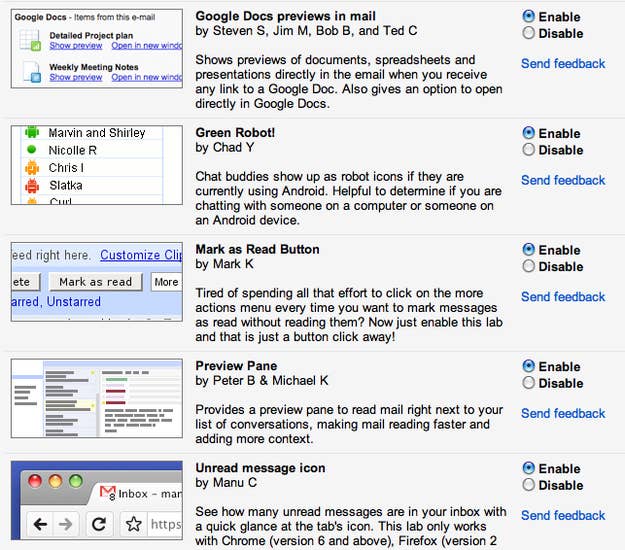Click the Unstarred link in thumbnail
625x550 pixels.
tap(74, 302)
